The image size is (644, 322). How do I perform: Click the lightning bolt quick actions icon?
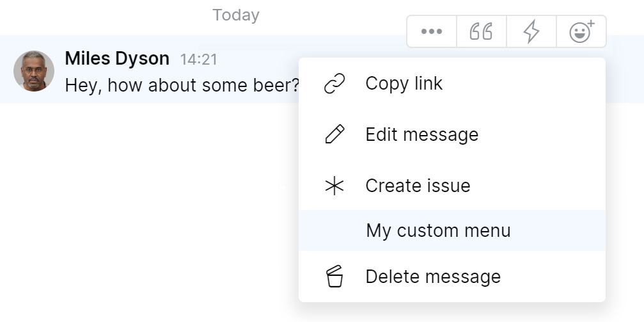531,31
